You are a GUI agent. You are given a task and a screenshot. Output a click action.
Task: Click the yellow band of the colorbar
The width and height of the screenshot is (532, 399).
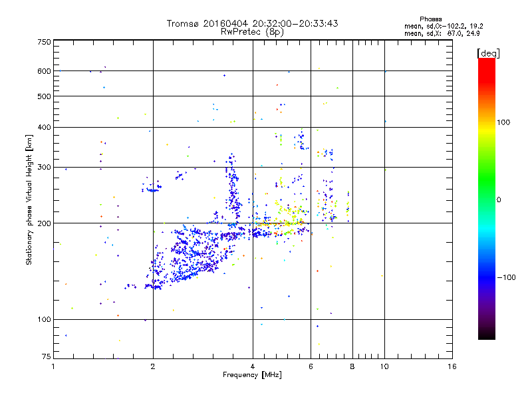(x=487, y=130)
